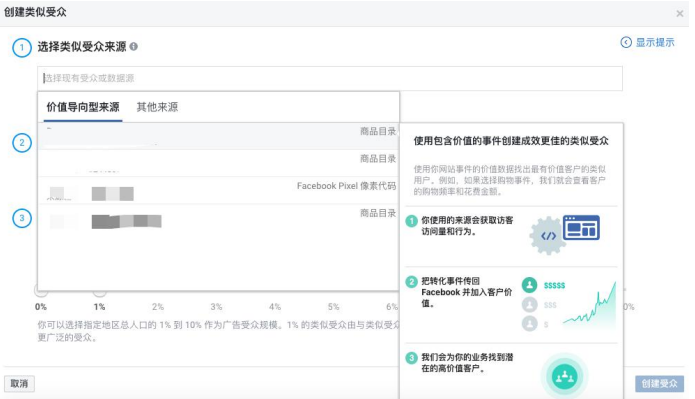Click the green people network icon
This screenshot has width=695, height=399.
pyautogui.click(x=565, y=376)
